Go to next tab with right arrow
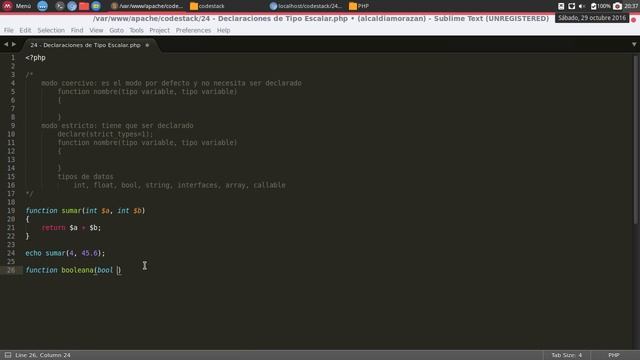Image resolution: width=640 pixels, height=360 pixels. [x=14, y=44]
